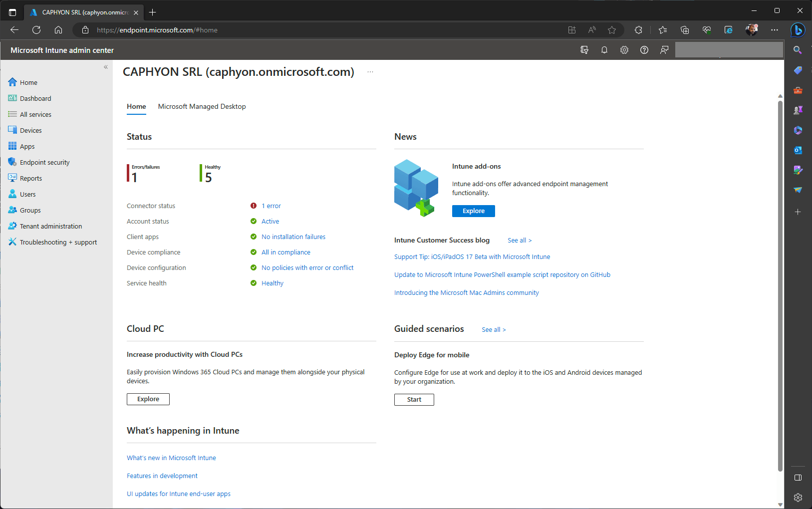Collapse the left navigation menu

[106, 67]
